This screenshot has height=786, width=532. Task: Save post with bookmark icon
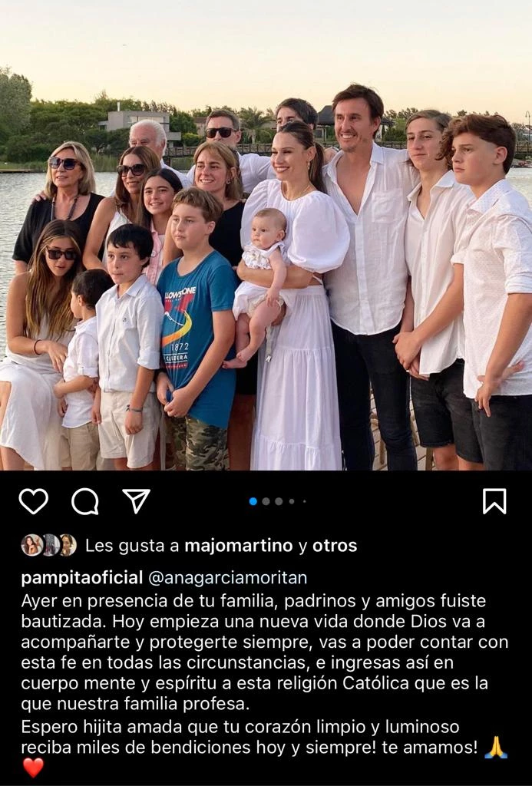click(x=494, y=501)
